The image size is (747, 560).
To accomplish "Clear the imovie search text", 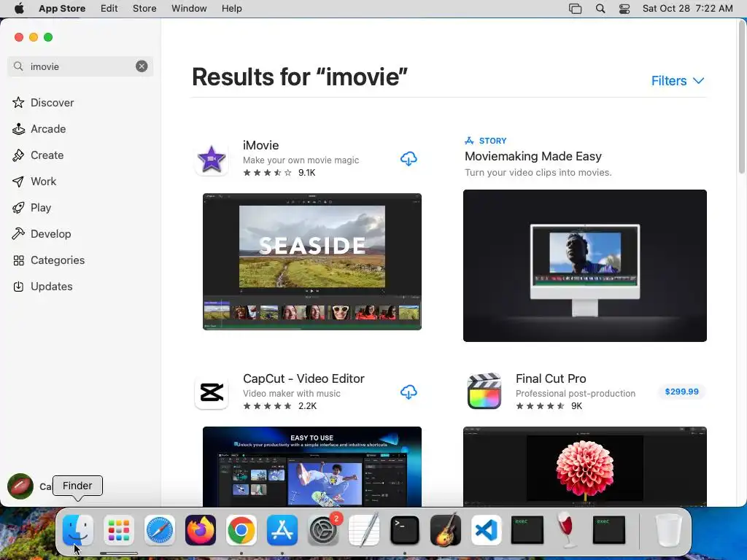I will pyautogui.click(x=142, y=66).
